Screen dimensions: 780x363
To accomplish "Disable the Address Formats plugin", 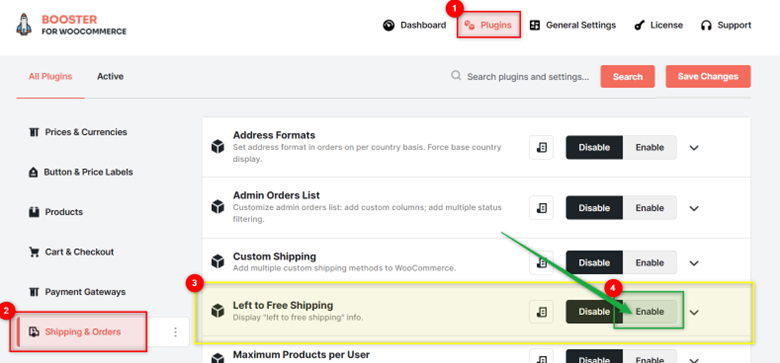I will point(594,147).
